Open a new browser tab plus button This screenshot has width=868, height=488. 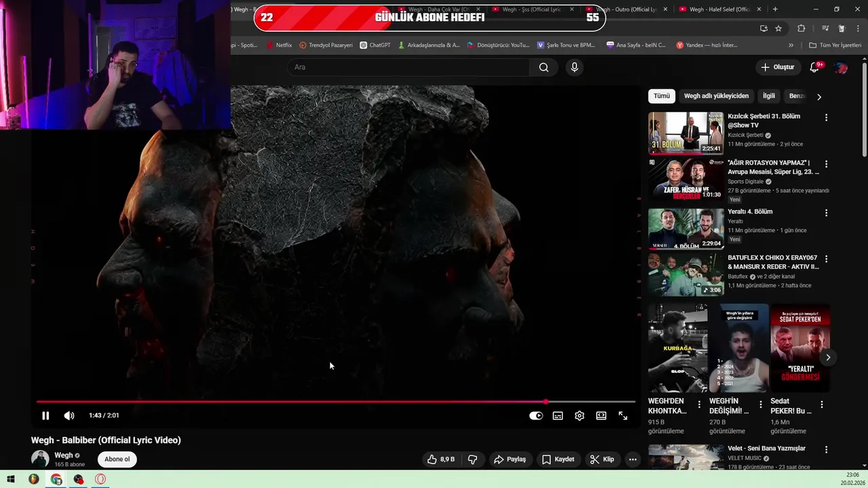pos(775,9)
